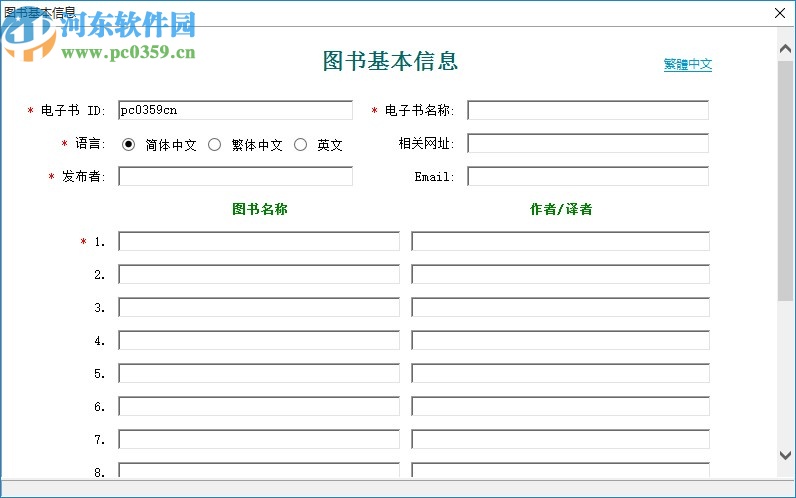Click the row 1 作者/译者 field
This screenshot has width=796, height=498.
[560, 241]
